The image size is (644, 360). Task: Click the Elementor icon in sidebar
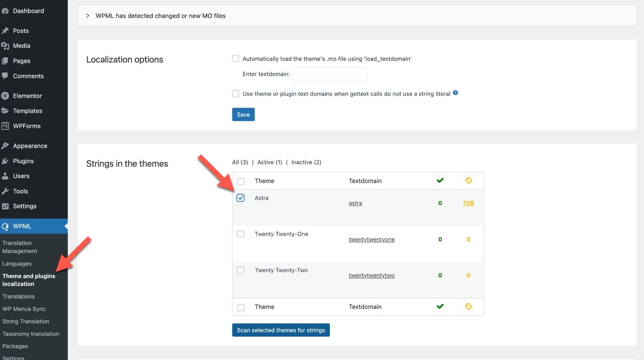pos(5,96)
